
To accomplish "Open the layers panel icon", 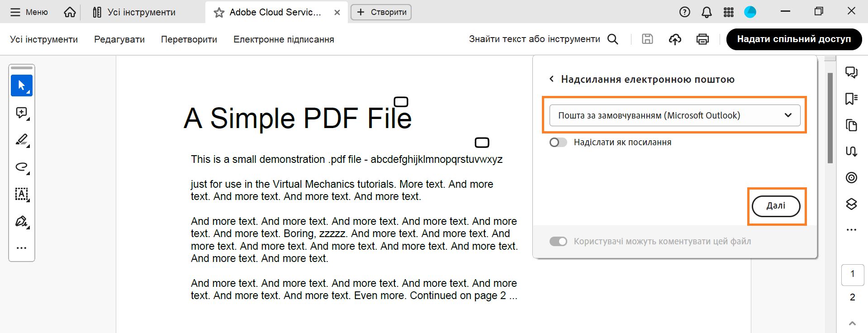I will (851, 204).
